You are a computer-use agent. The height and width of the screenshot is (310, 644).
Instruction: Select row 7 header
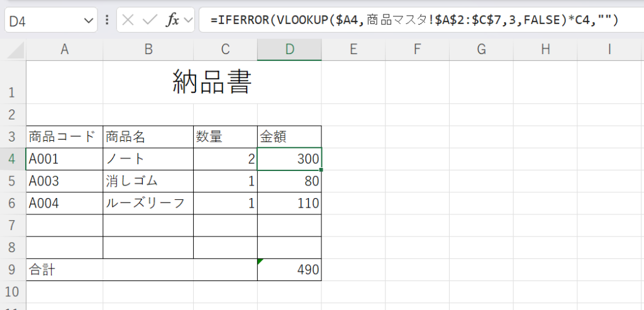point(13,225)
